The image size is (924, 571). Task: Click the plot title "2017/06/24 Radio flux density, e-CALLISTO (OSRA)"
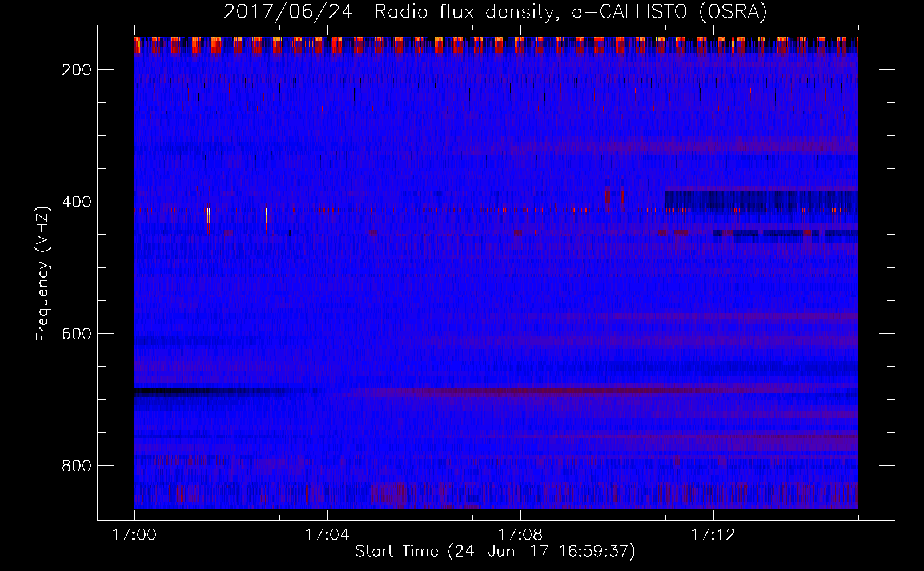(x=495, y=11)
